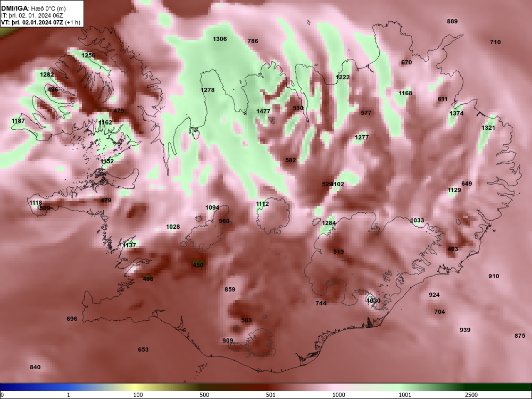Click the 1112 value on the glacier
This screenshot has width=532, height=399.
pyautogui.click(x=262, y=204)
